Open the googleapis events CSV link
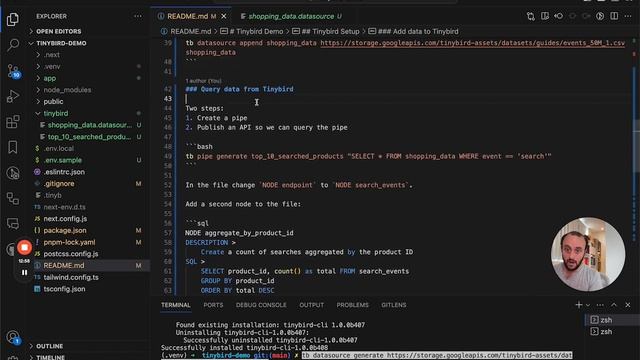This screenshot has width=640, height=360. coord(472,43)
